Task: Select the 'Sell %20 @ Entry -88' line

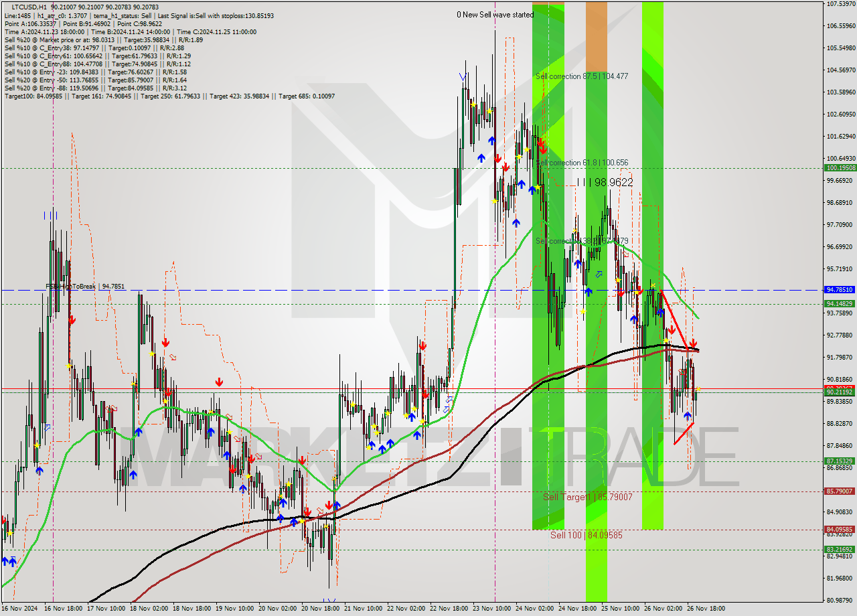Action: (x=95, y=88)
